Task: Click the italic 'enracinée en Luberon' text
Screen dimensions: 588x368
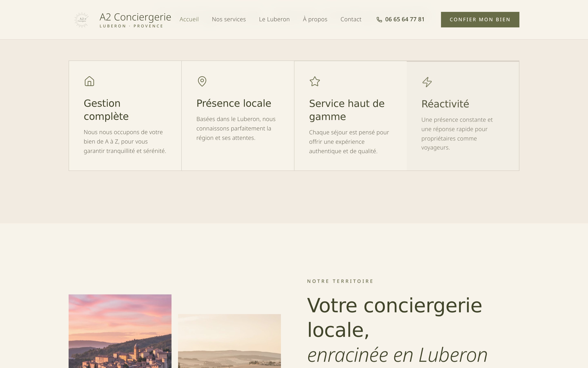Action: [397, 355]
